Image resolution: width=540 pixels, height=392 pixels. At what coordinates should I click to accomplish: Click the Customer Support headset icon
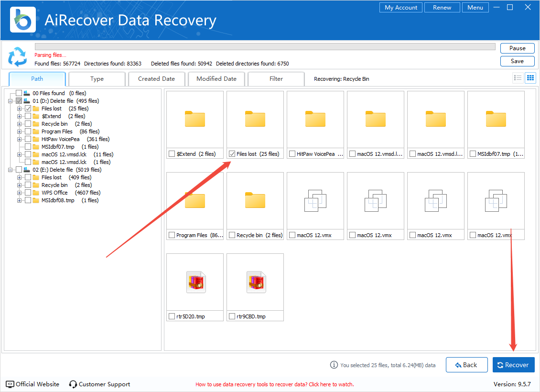[x=73, y=384]
